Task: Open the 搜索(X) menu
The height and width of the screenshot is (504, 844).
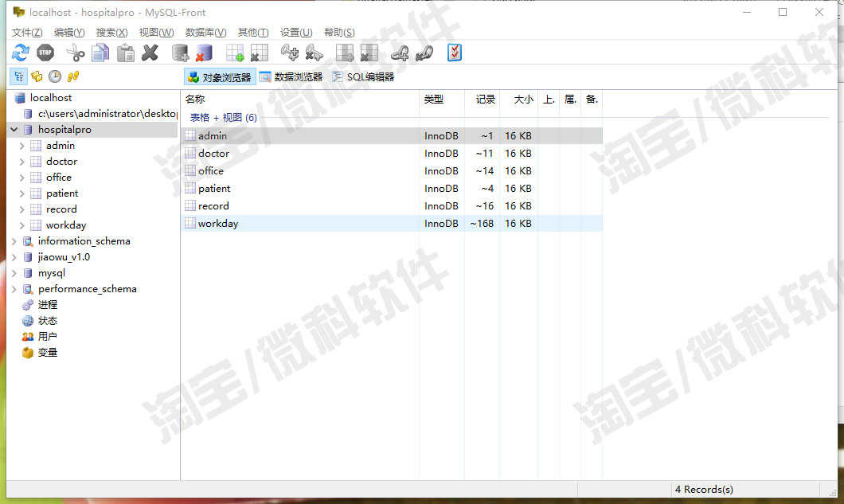Action: [111, 33]
